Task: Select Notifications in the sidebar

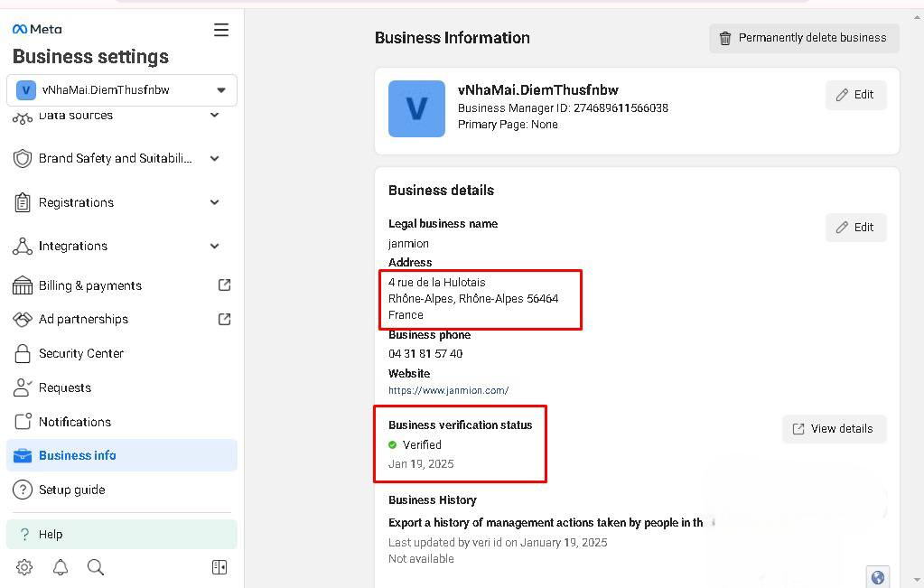Action: [x=122, y=422]
